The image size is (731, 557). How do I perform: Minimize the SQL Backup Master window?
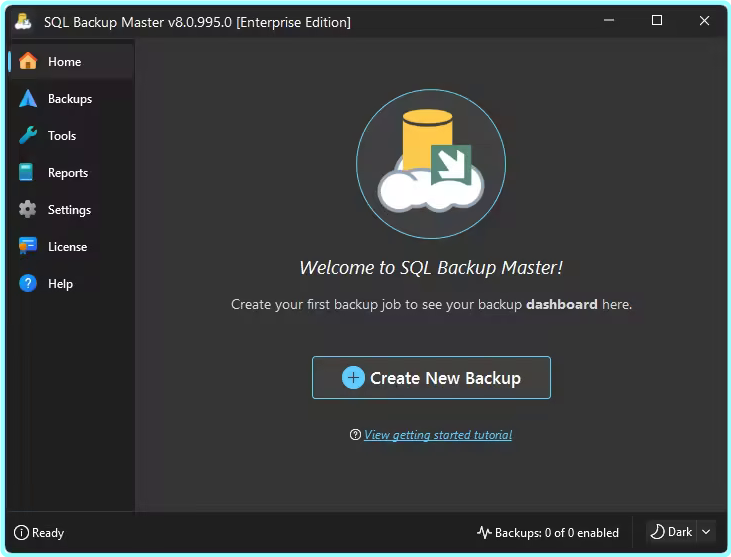click(x=608, y=21)
